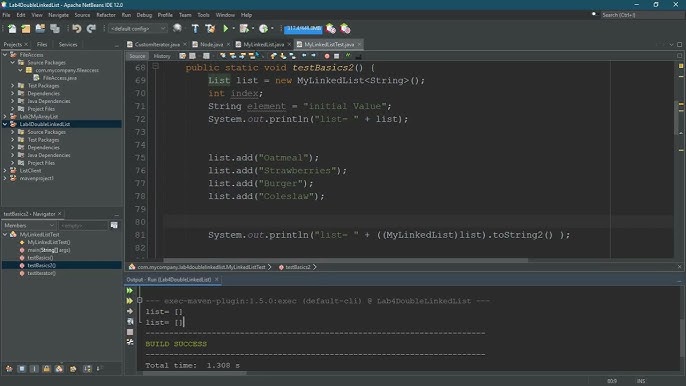Select testIterator() in Navigator members

41,273
